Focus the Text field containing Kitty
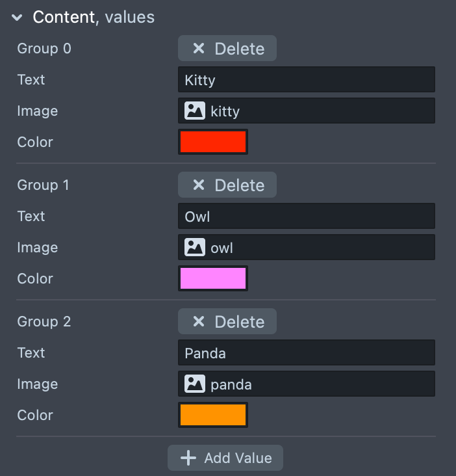The height and width of the screenshot is (476, 456). click(306, 80)
